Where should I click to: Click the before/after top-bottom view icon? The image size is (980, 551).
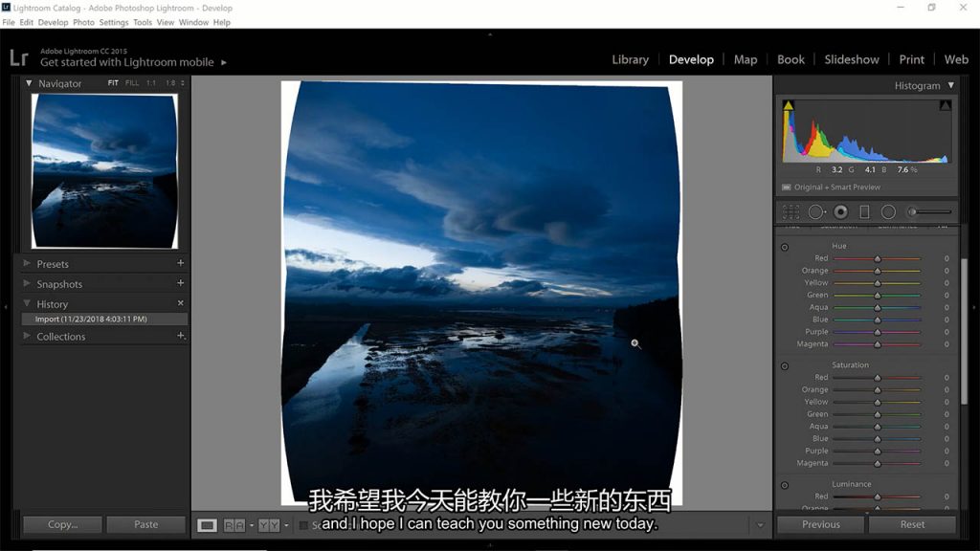(269, 525)
